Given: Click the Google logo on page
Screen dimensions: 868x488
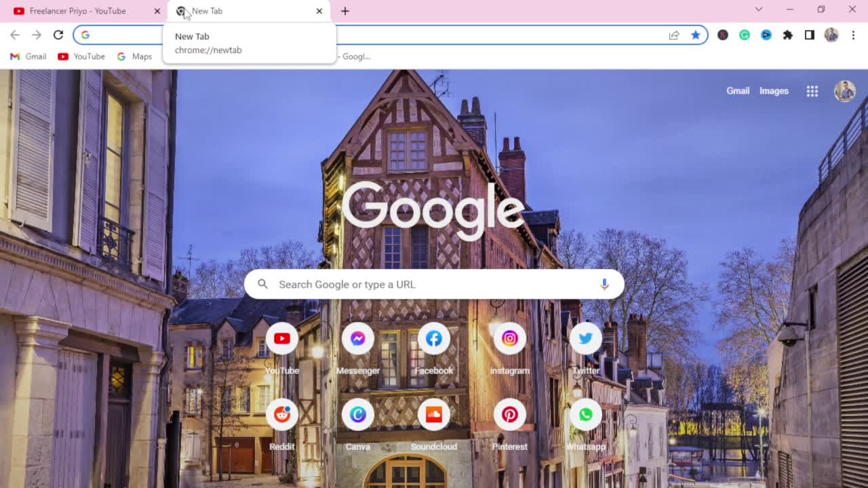Looking at the screenshot, I should click(x=433, y=209).
